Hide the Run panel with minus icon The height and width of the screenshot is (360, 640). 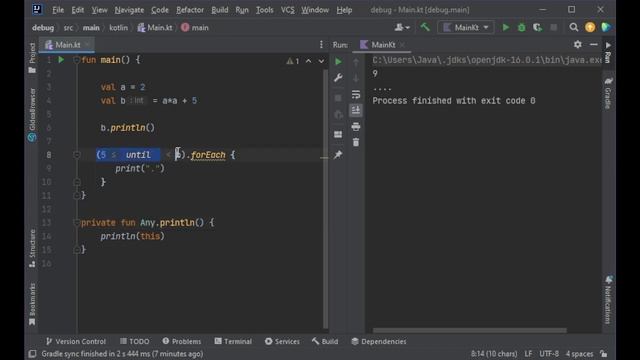[x=593, y=44]
